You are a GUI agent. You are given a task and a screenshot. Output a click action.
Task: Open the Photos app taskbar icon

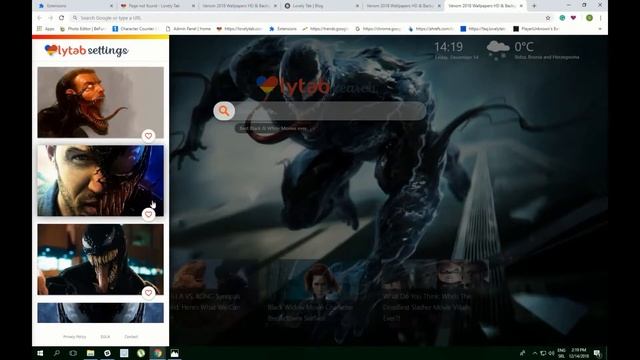174,353
